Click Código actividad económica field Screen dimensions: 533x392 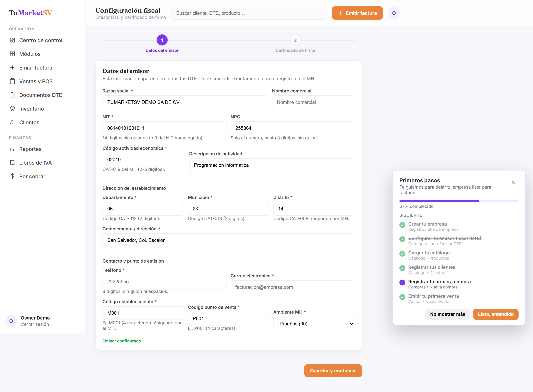click(144, 159)
